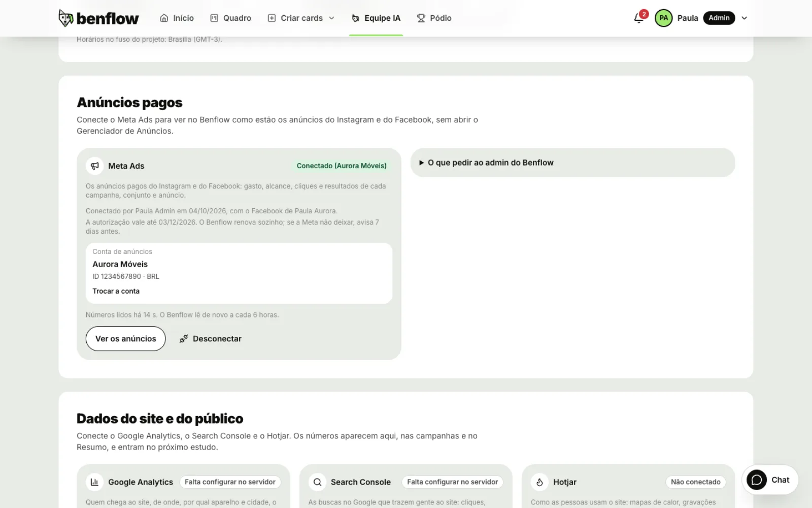Click the "Anúncios pagos" heading
Image resolution: width=812 pixels, height=508 pixels.
[129, 103]
